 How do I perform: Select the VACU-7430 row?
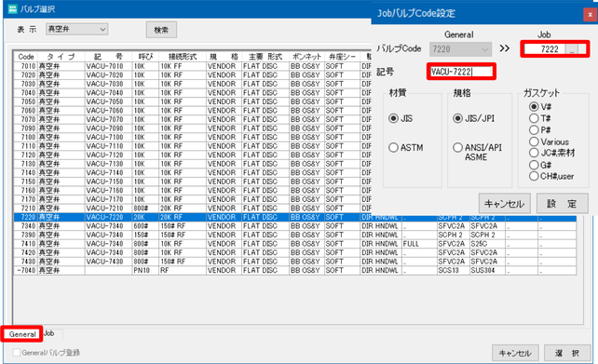(295, 262)
